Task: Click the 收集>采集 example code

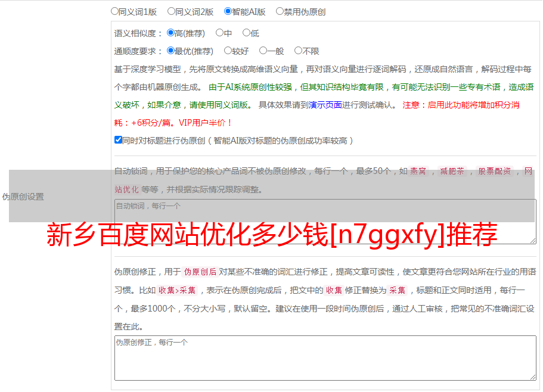Action: (177, 290)
